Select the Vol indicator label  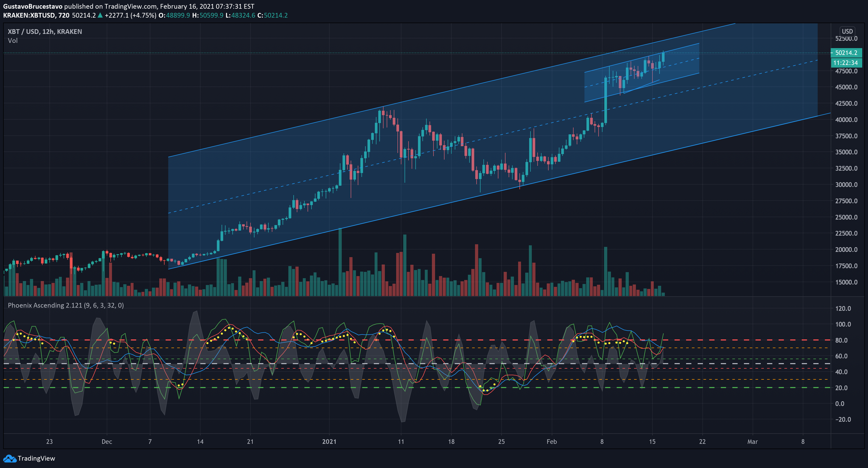[x=12, y=40]
